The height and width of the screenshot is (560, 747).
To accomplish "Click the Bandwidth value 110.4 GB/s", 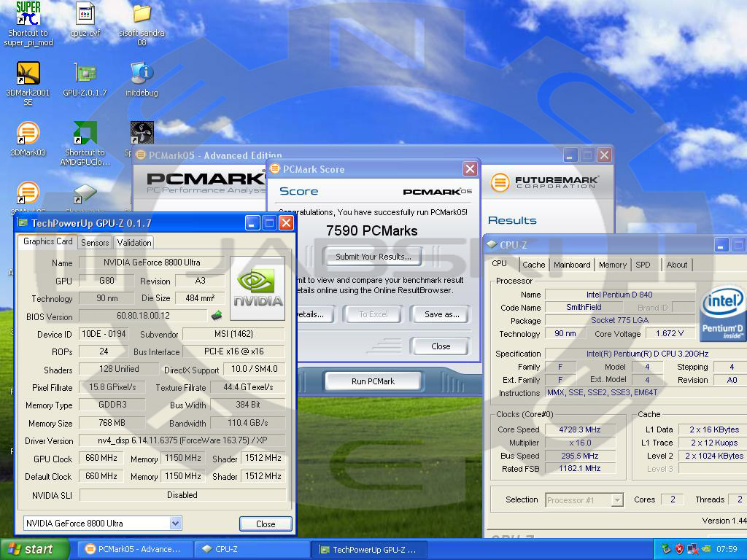I will (248, 423).
